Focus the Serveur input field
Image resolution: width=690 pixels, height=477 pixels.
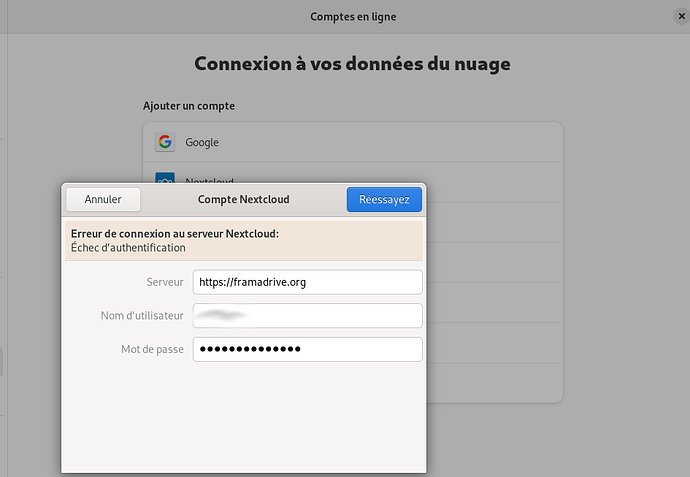(308, 282)
